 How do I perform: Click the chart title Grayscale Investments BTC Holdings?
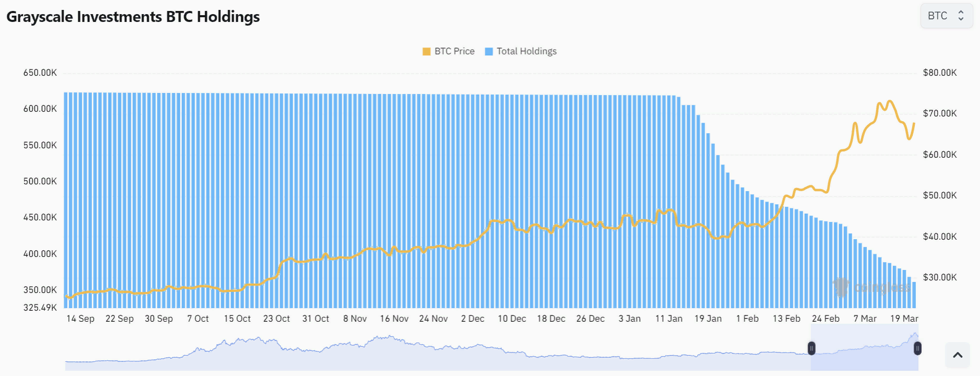pos(133,17)
